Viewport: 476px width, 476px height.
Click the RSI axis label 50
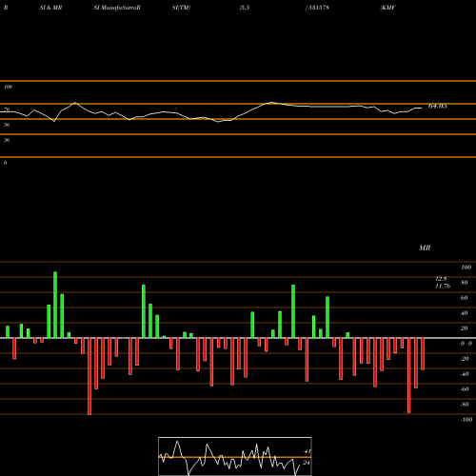(7, 125)
